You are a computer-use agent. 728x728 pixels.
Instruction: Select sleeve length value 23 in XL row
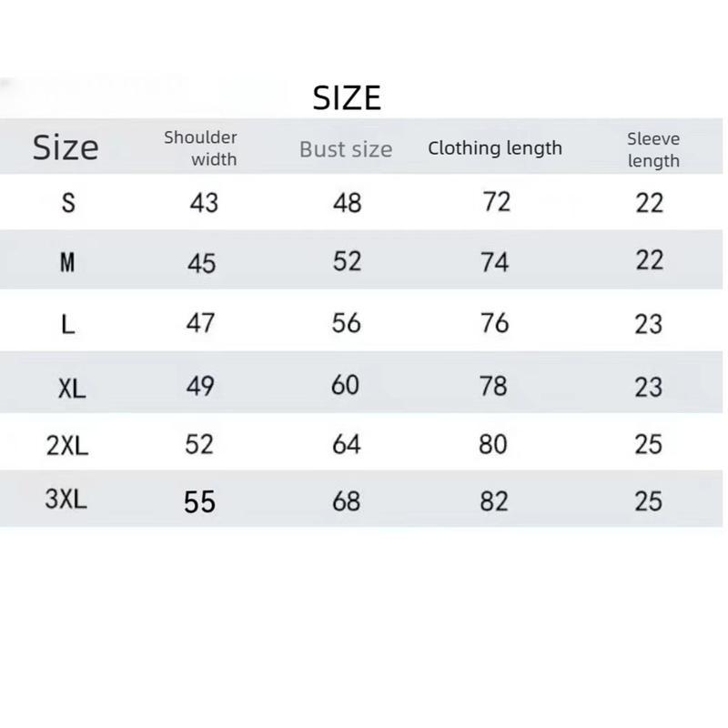pos(648,387)
